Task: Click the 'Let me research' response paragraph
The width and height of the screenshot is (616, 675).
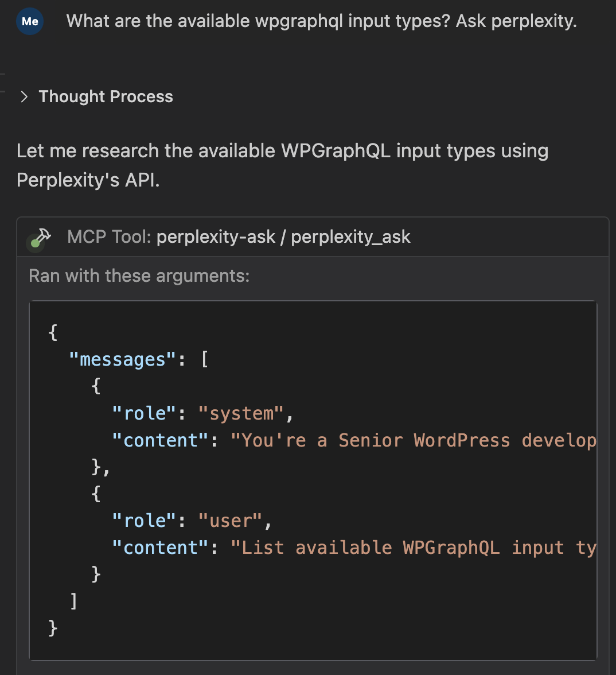Action: 282,165
